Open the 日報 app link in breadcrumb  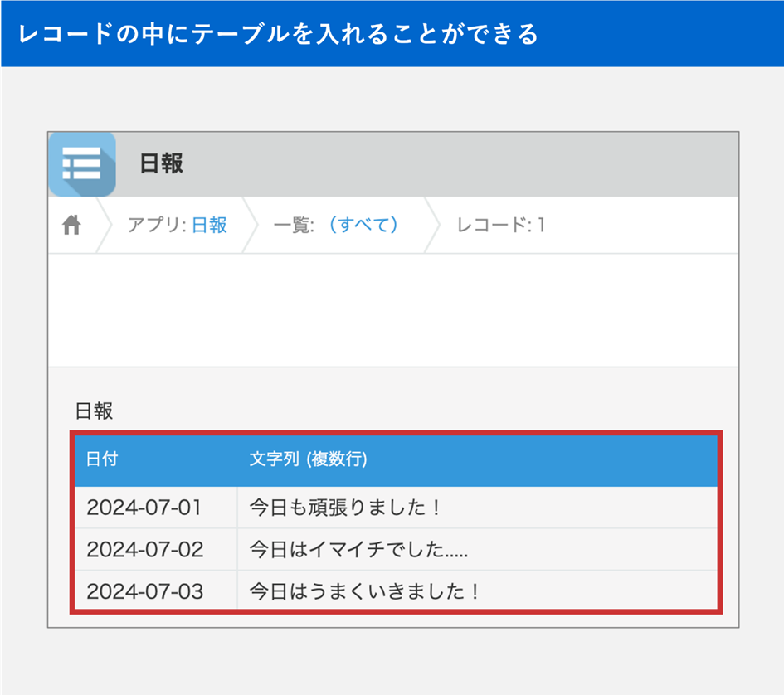coord(209,225)
